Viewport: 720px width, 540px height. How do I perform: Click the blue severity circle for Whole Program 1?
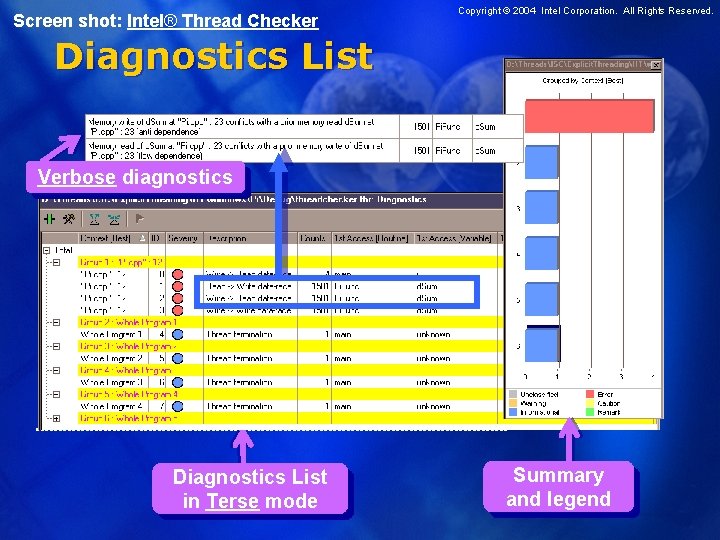[177, 334]
